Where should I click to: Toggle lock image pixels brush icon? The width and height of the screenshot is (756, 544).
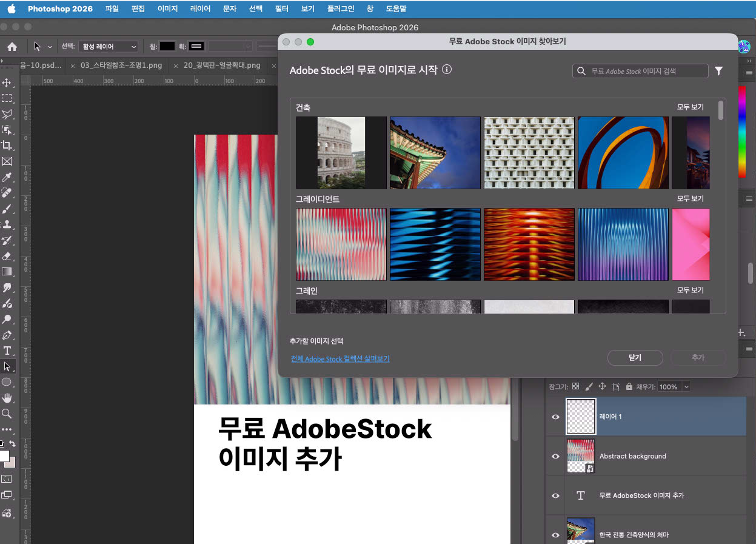pos(589,386)
